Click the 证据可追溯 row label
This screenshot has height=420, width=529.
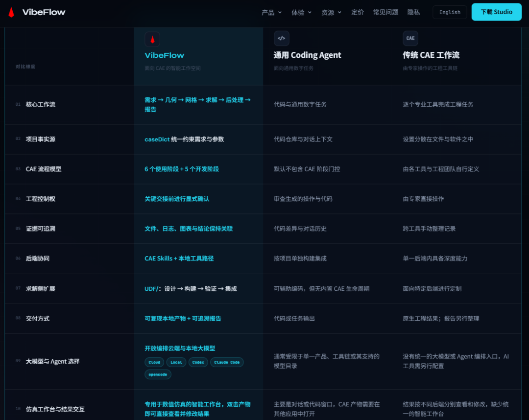click(x=41, y=229)
